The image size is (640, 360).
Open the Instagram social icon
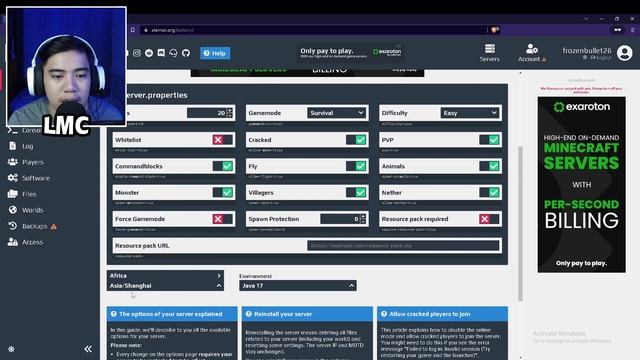pos(137,53)
